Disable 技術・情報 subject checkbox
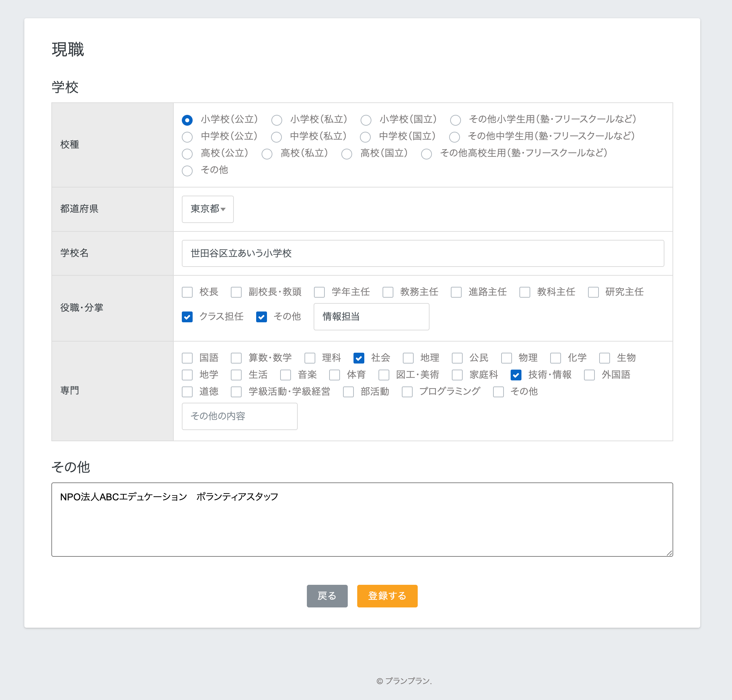Screen dimensions: 732x700 tap(516, 375)
